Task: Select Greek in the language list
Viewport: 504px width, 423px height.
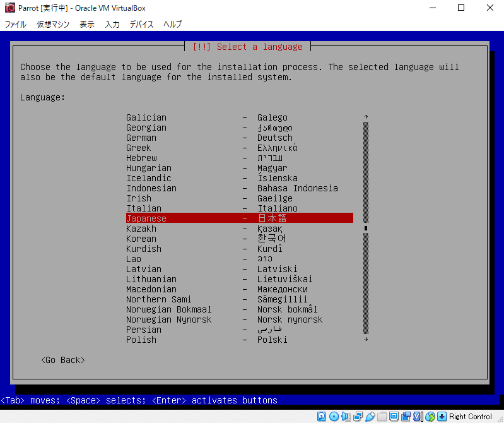Action: 240,148
